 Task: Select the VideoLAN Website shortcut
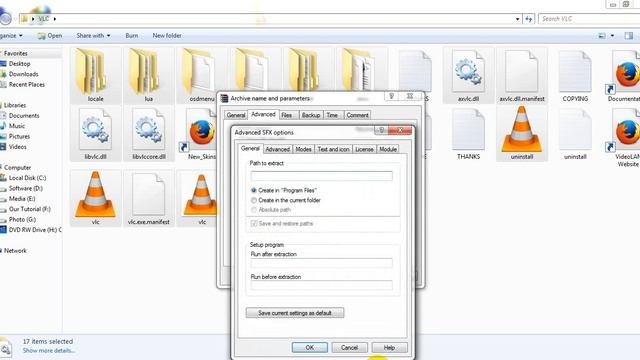[622, 137]
